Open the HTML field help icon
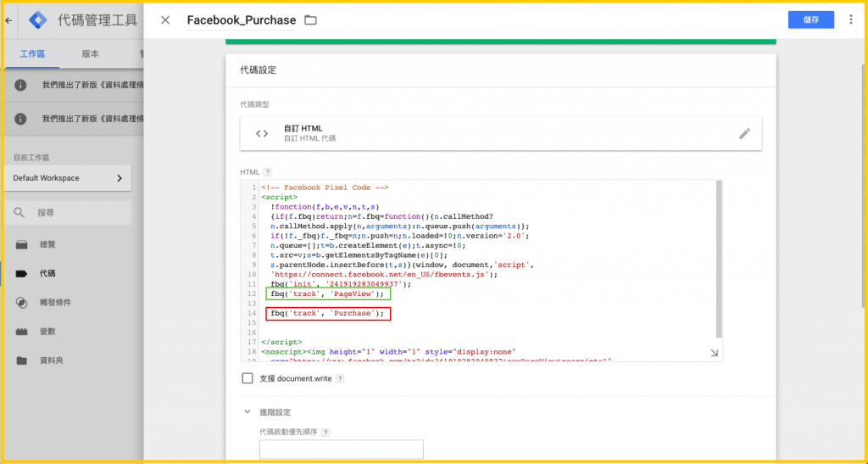868x464 pixels. [x=267, y=172]
